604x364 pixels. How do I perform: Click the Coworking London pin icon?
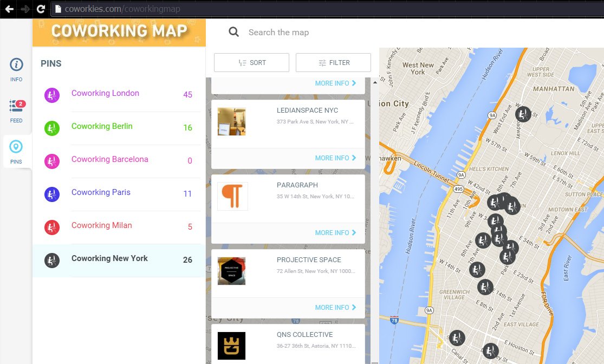[51, 95]
